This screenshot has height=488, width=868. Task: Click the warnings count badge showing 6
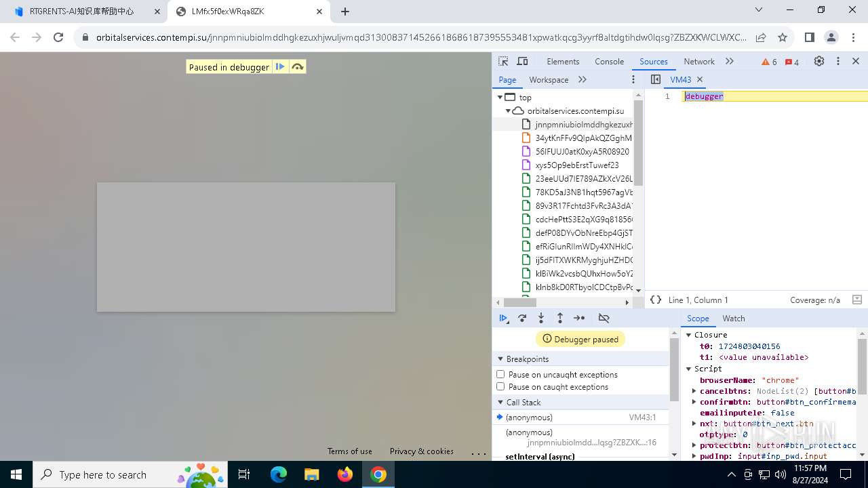(x=770, y=62)
